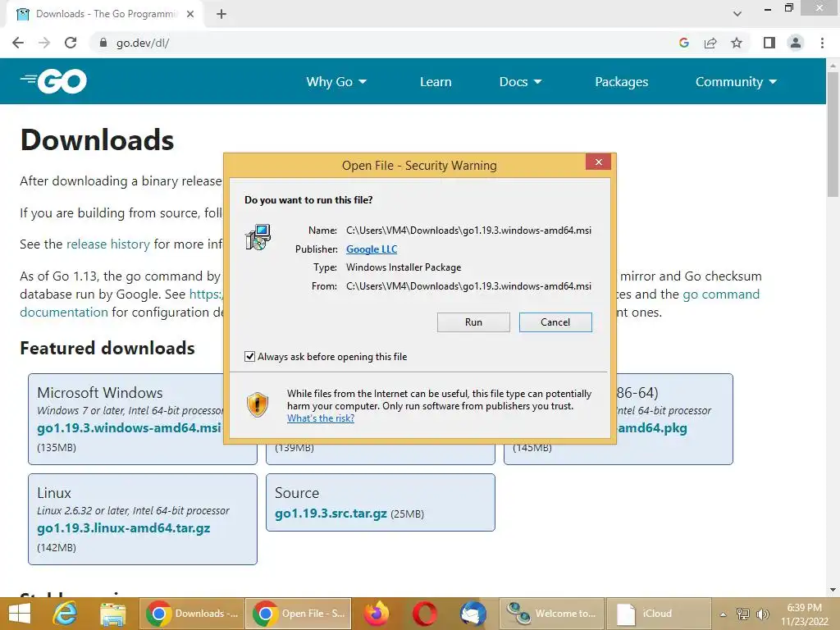Click the network tray icon
The height and width of the screenshot is (630, 840).
coord(743,614)
